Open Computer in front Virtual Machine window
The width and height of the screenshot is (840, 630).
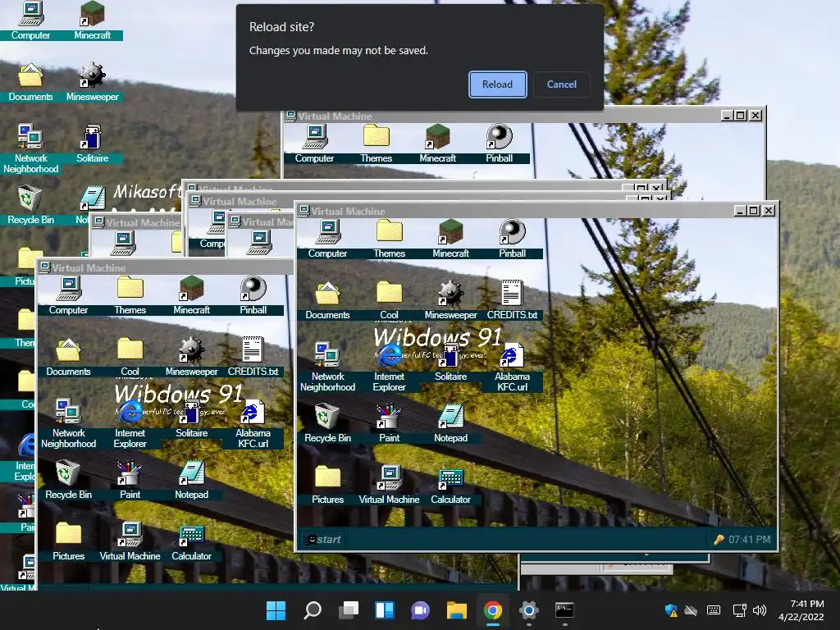tap(327, 239)
